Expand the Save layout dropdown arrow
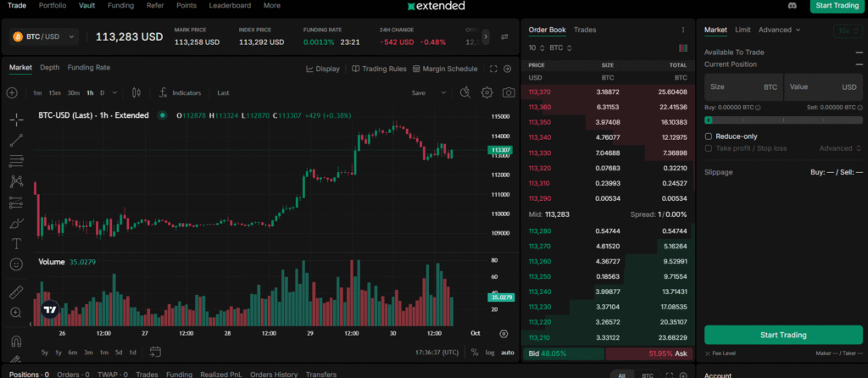 pos(443,93)
